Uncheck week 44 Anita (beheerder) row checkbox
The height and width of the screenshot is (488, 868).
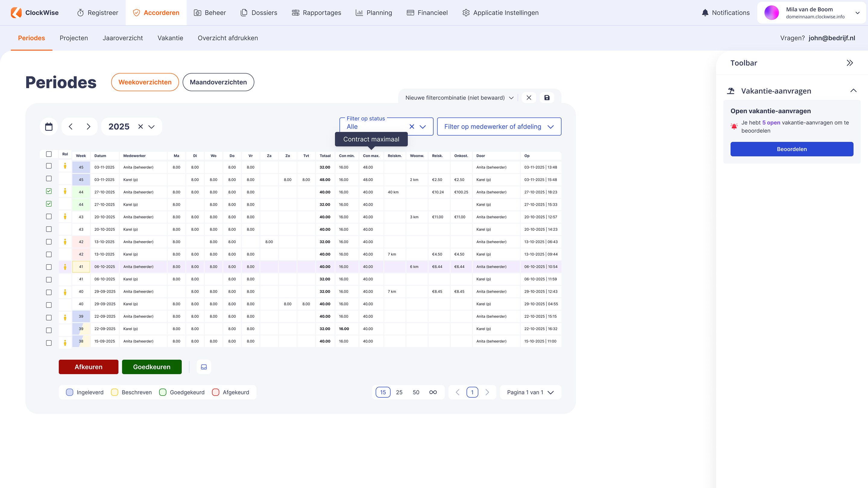click(x=49, y=191)
